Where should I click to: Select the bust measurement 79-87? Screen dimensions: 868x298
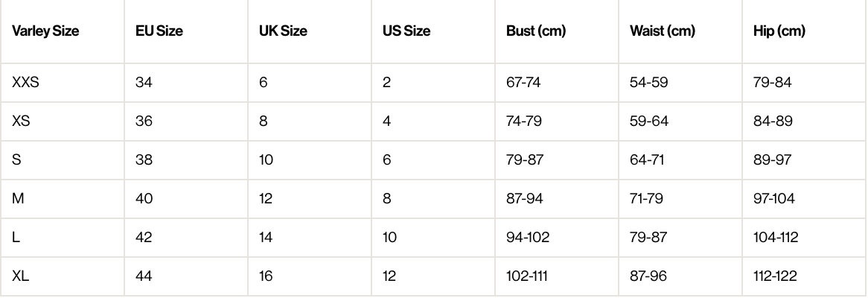523,160
